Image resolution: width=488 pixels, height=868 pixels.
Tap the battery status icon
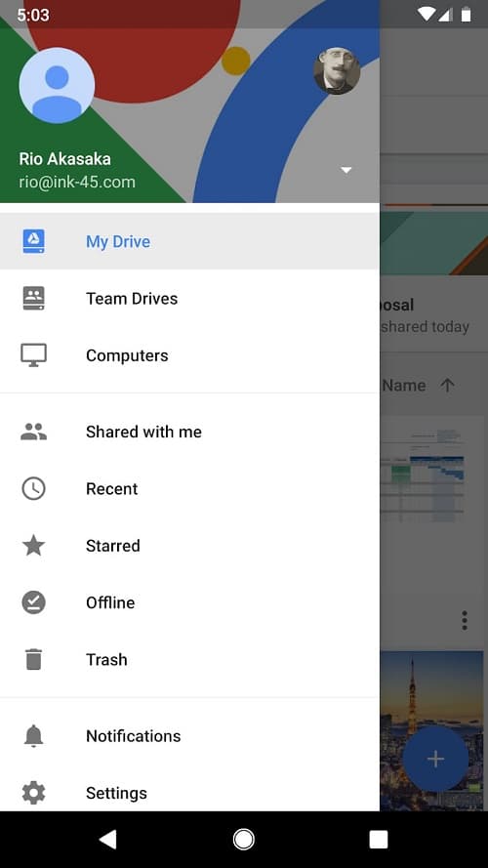(467, 15)
